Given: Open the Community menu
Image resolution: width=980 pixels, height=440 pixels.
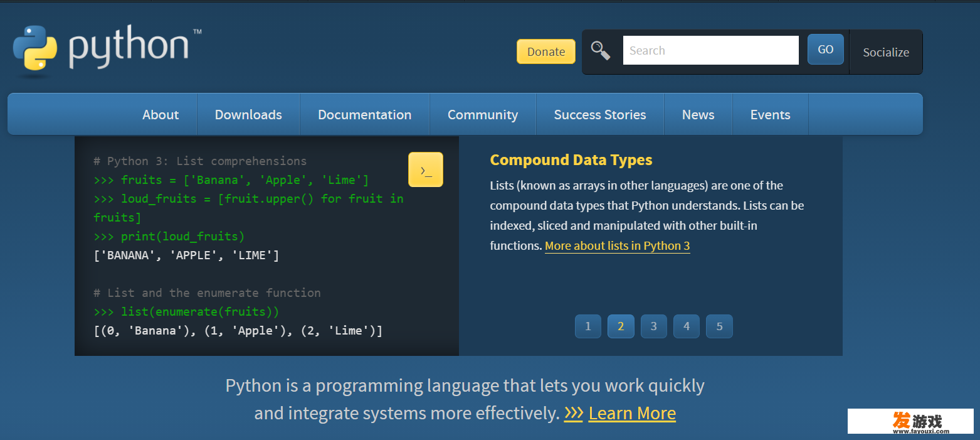Looking at the screenshot, I should 483,114.
